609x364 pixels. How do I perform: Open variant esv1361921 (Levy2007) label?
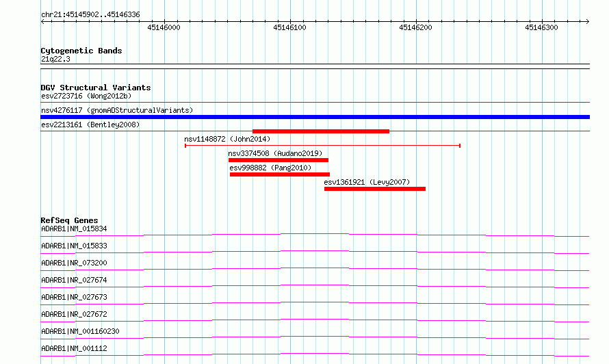pos(367,182)
